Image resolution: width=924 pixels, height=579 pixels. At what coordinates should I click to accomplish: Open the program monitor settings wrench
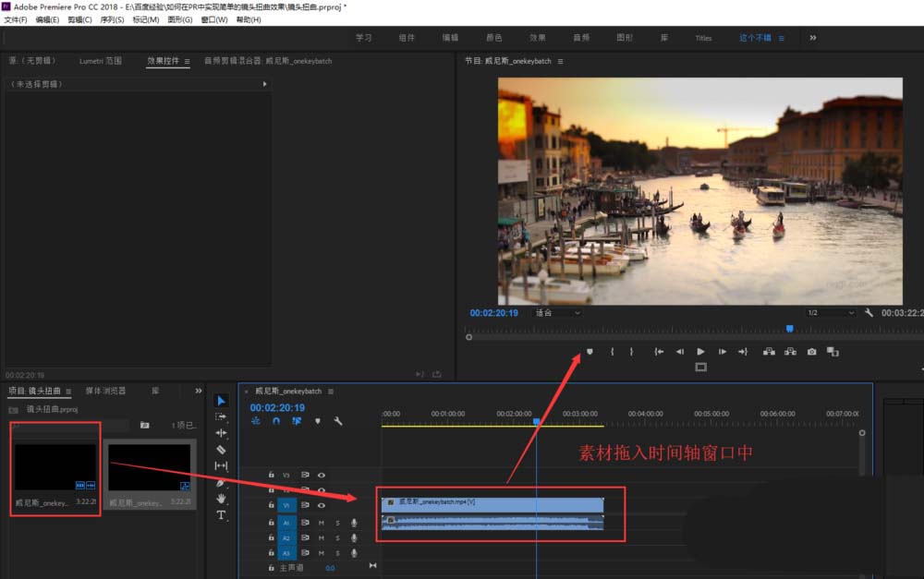pos(869,312)
